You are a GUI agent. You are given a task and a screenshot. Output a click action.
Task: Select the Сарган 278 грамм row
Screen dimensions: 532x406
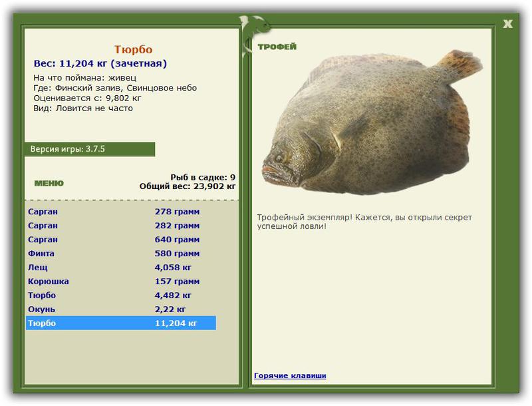click(121, 212)
